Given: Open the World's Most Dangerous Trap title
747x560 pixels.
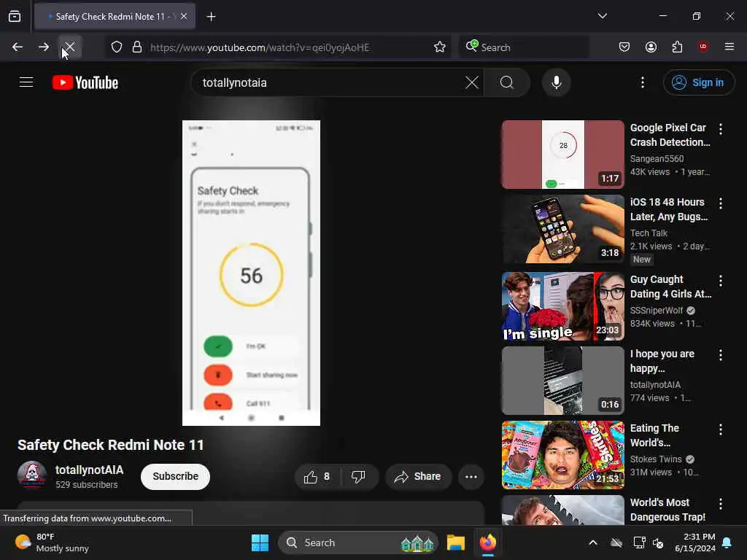Looking at the screenshot, I should pos(668,510).
